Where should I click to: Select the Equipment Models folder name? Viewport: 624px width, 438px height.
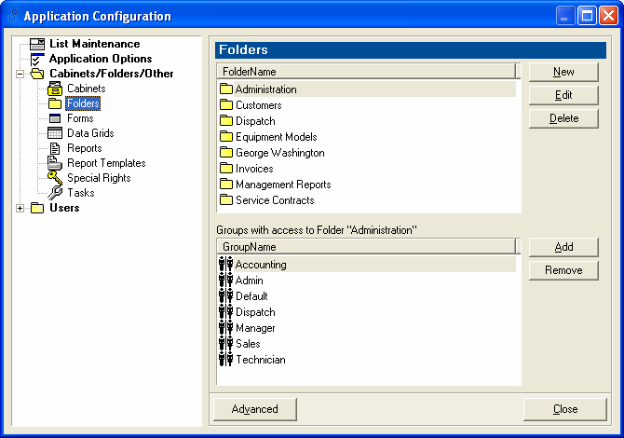click(276, 137)
